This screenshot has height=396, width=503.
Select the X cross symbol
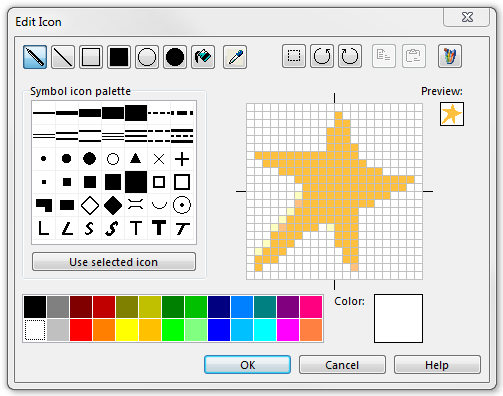[159, 159]
